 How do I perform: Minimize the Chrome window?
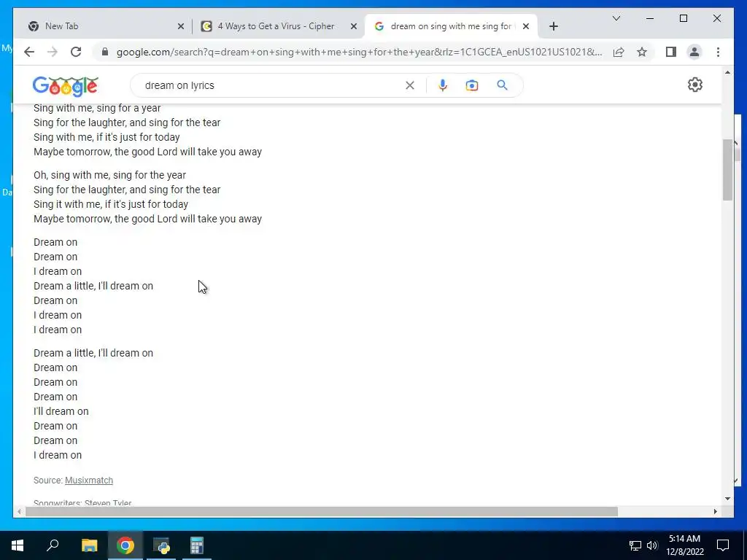click(x=650, y=18)
